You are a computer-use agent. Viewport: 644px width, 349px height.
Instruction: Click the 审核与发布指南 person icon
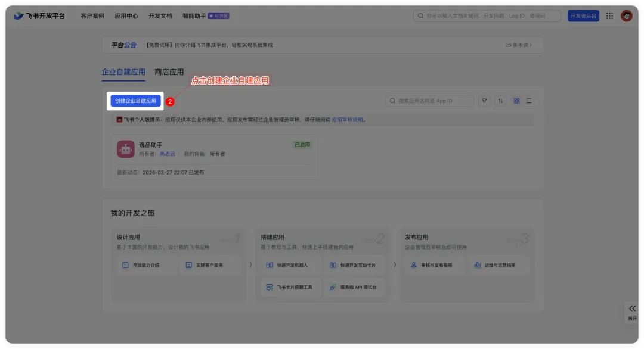click(414, 266)
